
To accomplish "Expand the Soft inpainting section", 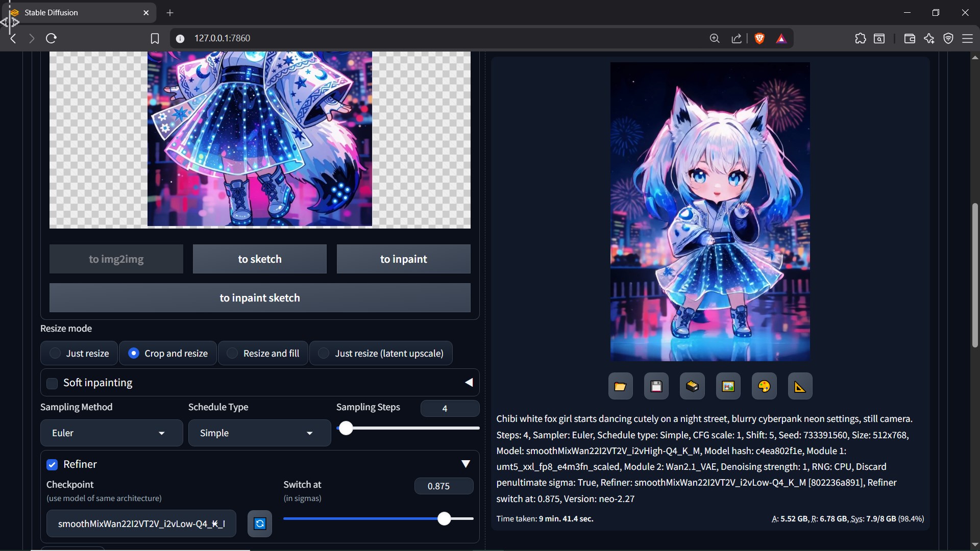I will [x=469, y=383].
